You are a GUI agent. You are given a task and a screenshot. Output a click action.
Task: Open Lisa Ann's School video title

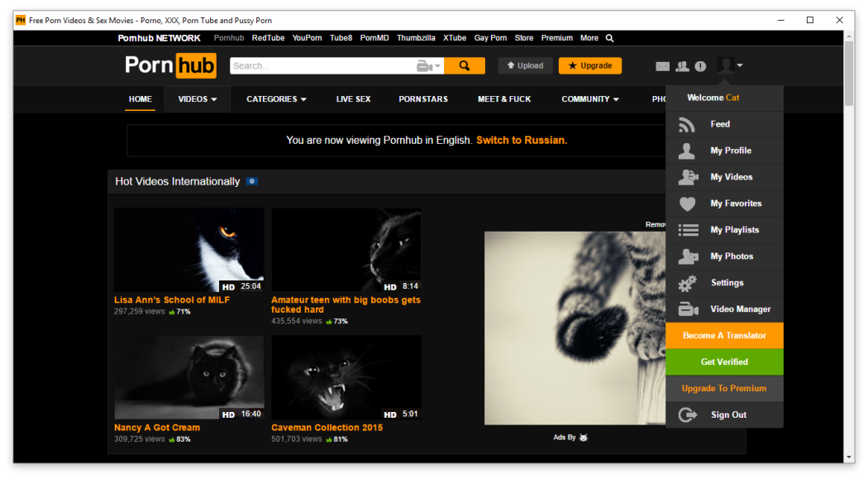point(172,300)
